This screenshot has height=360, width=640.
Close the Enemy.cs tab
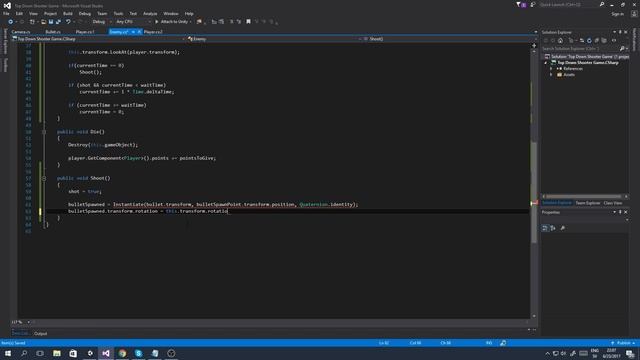pos(139,32)
